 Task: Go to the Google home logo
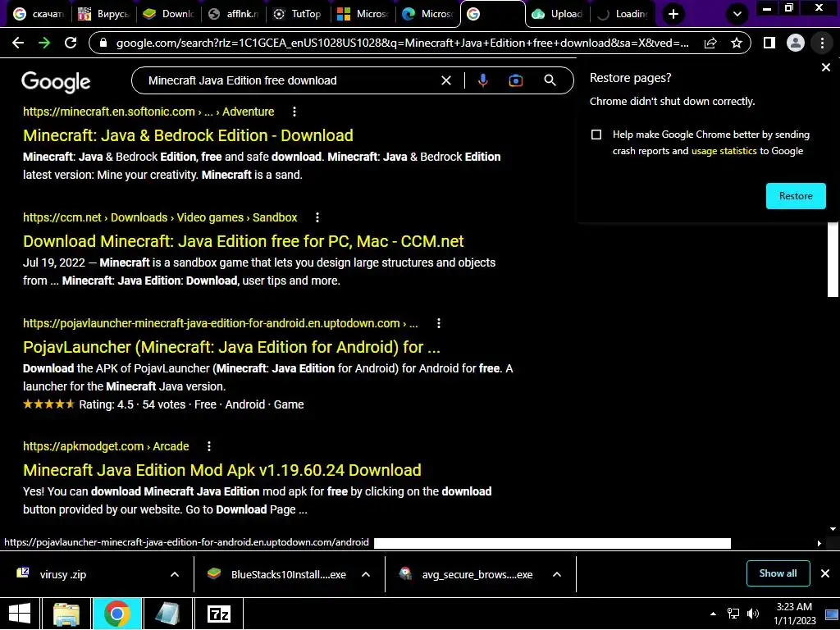coord(56,82)
